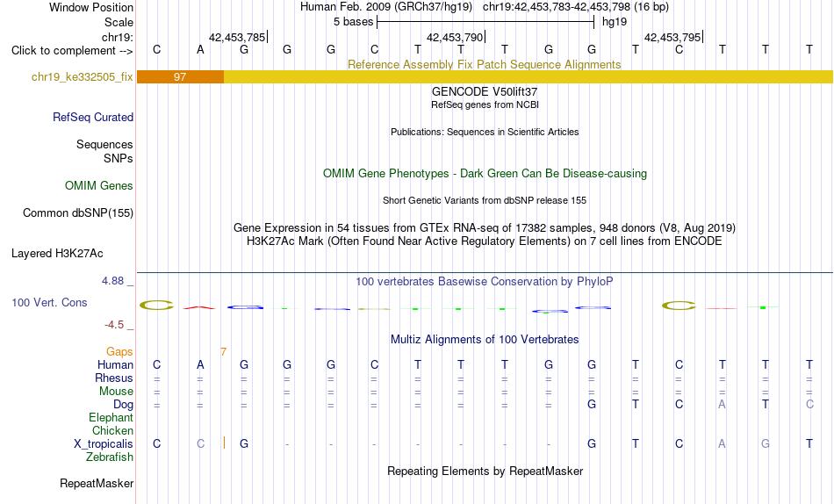The image size is (834, 504).
Task: Click the GTEx Gene Expression track title
Action: pyautogui.click(x=485, y=227)
